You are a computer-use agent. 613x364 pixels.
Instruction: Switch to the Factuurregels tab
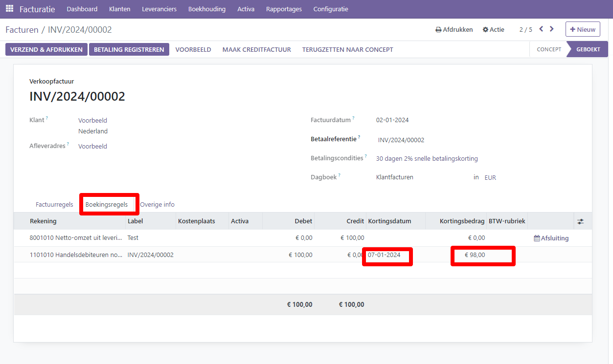pos(54,204)
